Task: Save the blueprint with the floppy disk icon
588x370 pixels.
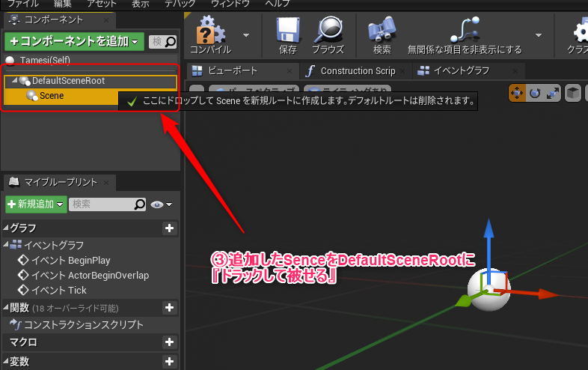Action: tap(288, 32)
